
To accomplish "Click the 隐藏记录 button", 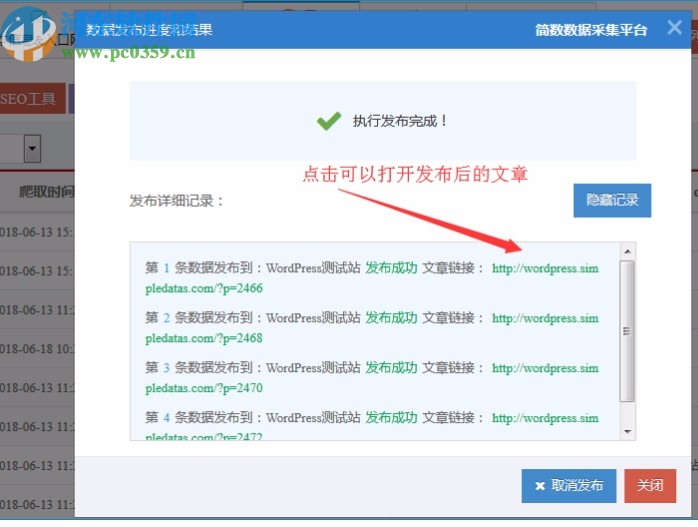I will tap(612, 200).
